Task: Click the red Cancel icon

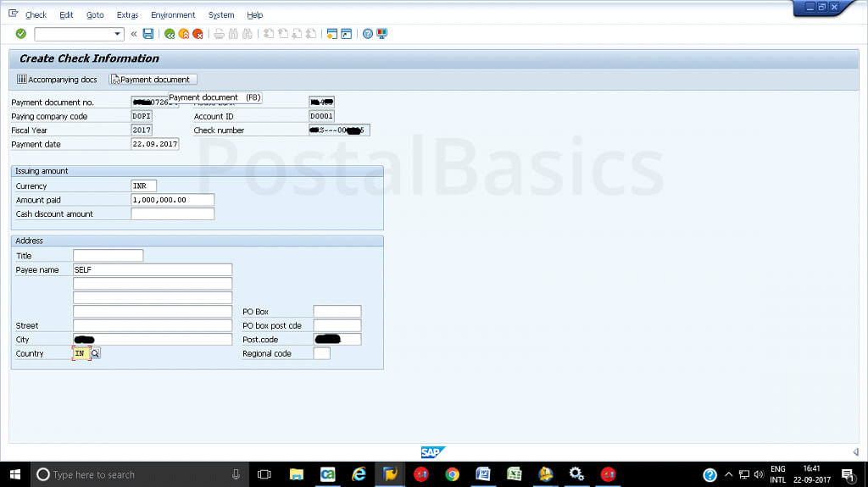Action: (198, 34)
